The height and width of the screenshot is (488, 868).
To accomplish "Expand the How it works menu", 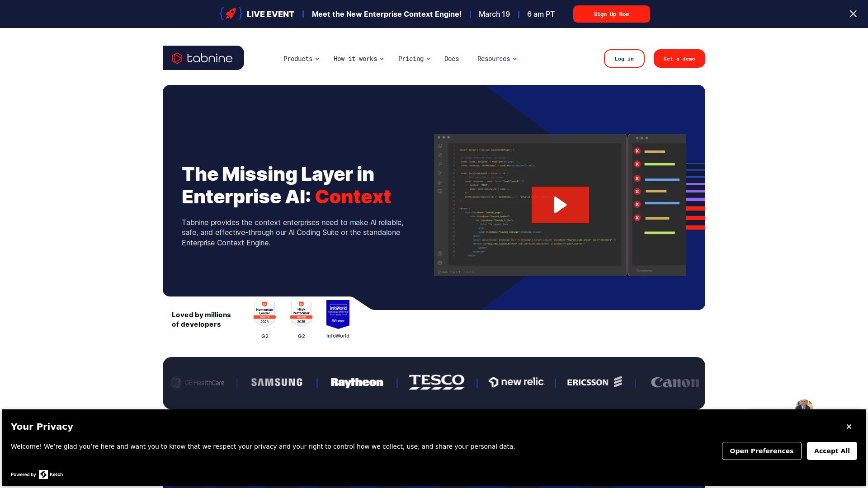I will (x=358, y=59).
